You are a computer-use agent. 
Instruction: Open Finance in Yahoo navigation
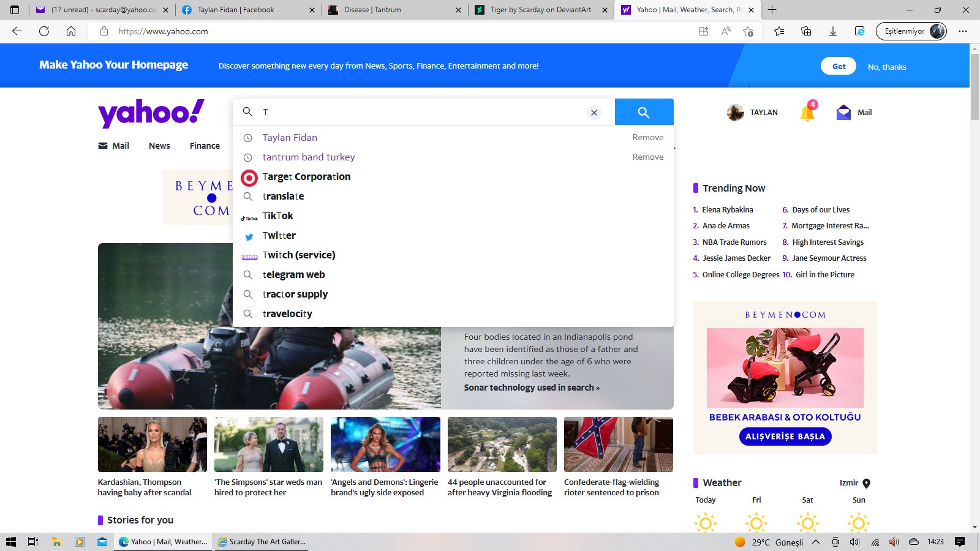pos(205,146)
